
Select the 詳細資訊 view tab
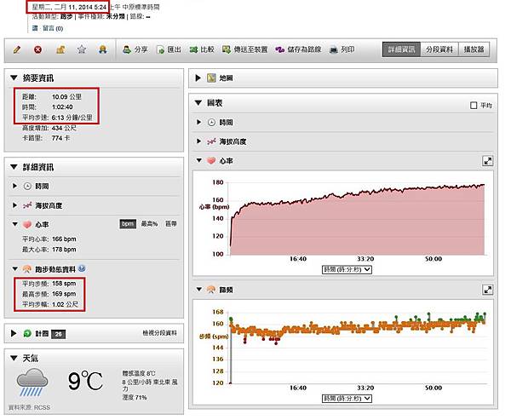[x=401, y=49]
